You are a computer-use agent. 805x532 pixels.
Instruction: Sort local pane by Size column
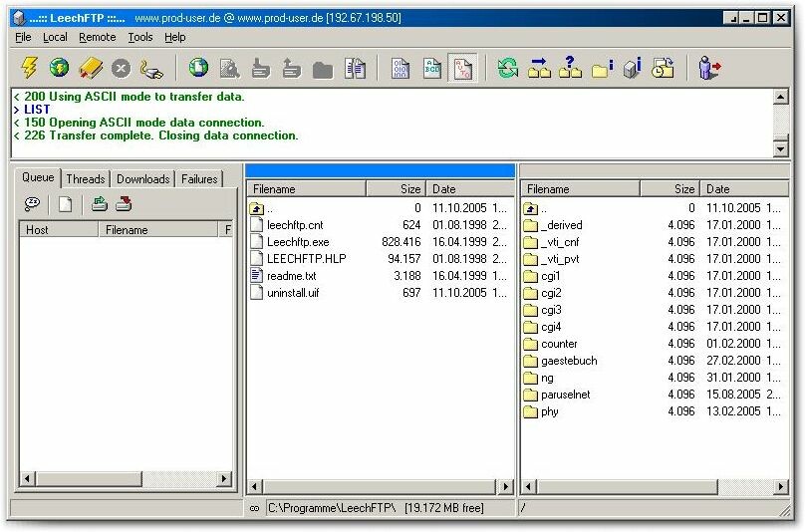click(x=397, y=189)
